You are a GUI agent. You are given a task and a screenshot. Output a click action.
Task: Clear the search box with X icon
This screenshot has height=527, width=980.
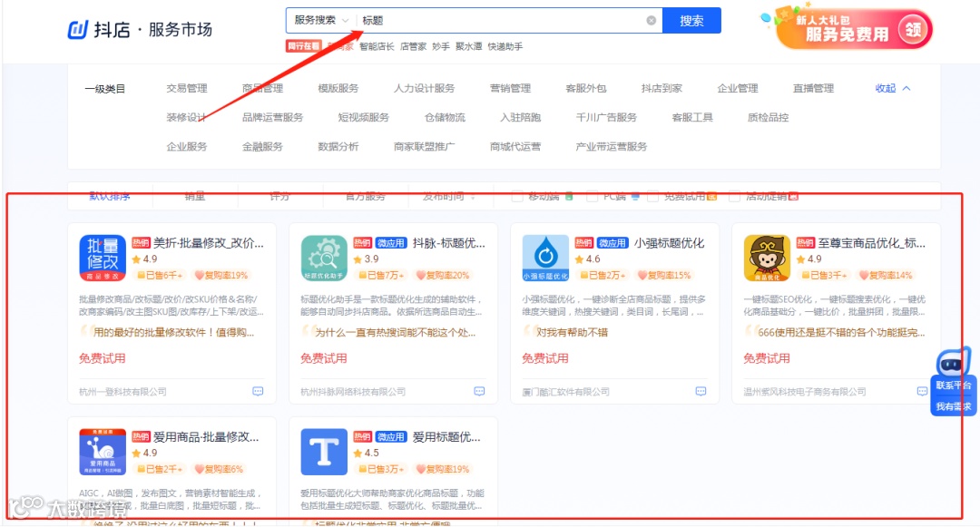click(x=652, y=21)
